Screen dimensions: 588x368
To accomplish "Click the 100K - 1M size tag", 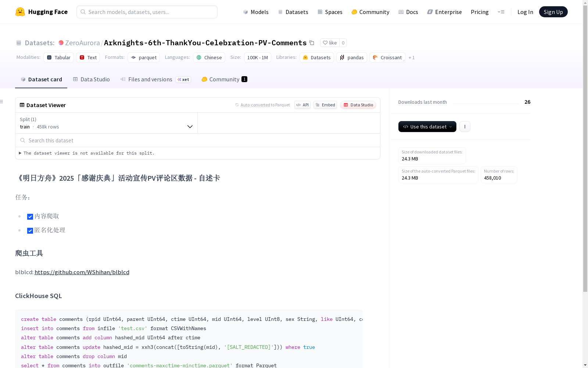I will (258, 57).
